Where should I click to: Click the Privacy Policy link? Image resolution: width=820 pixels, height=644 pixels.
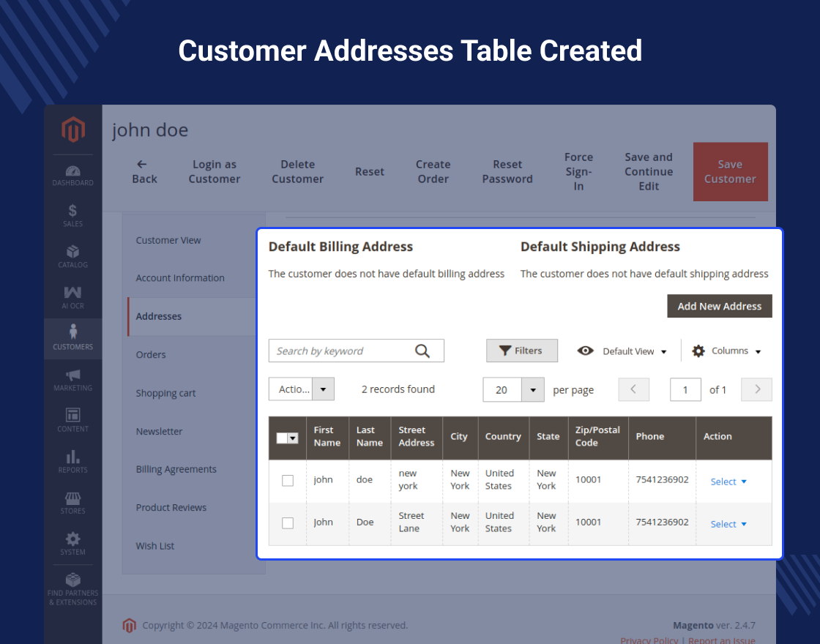pyautogui.click(x=649, y=640)
